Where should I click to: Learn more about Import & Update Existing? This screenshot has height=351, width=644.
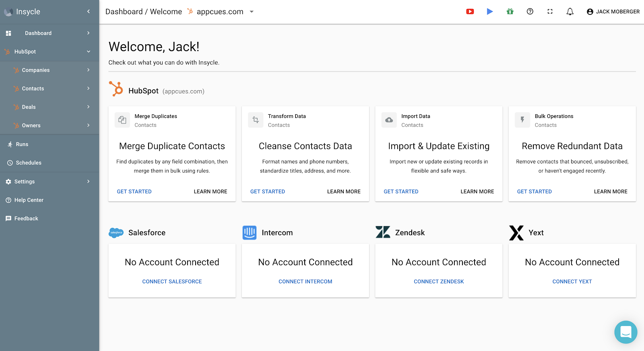coord(477,192)
